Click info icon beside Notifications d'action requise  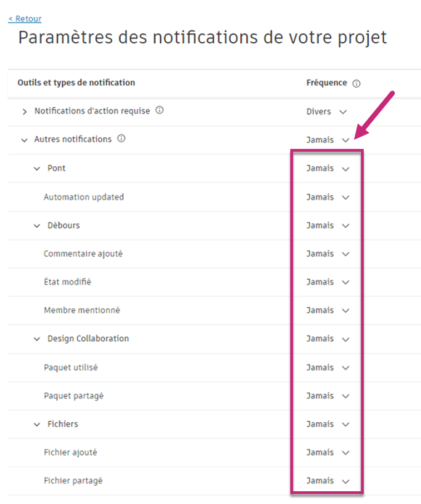click(160, 111)
